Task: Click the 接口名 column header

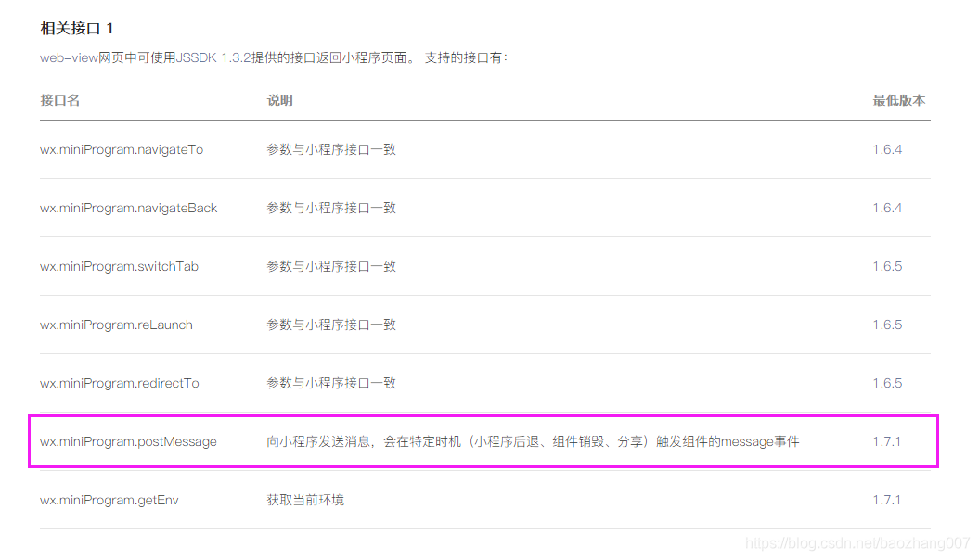Action: tap(60, 100)
